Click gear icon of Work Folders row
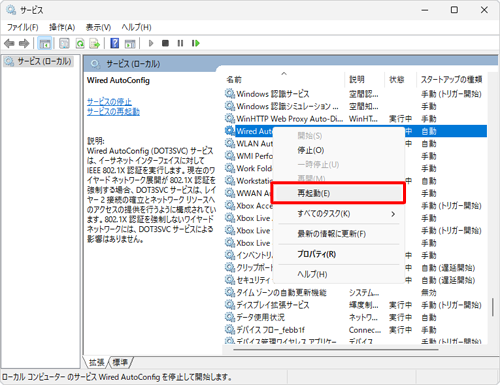The image size is (500, 385). 230,168
